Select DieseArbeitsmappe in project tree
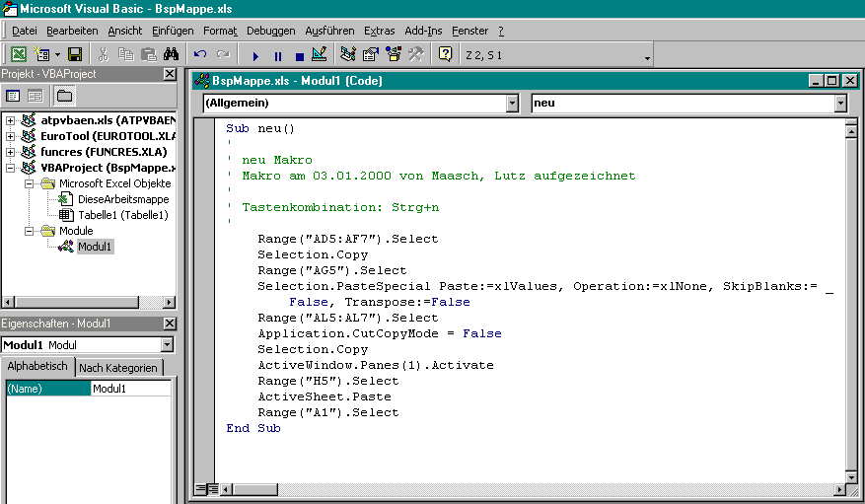Image resolution: width=865 pixels, height=504 pixels. (x=123, y=199)
